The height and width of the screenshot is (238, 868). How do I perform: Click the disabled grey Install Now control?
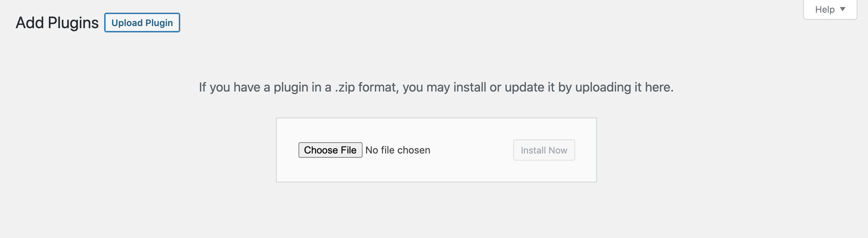(544, 150)
